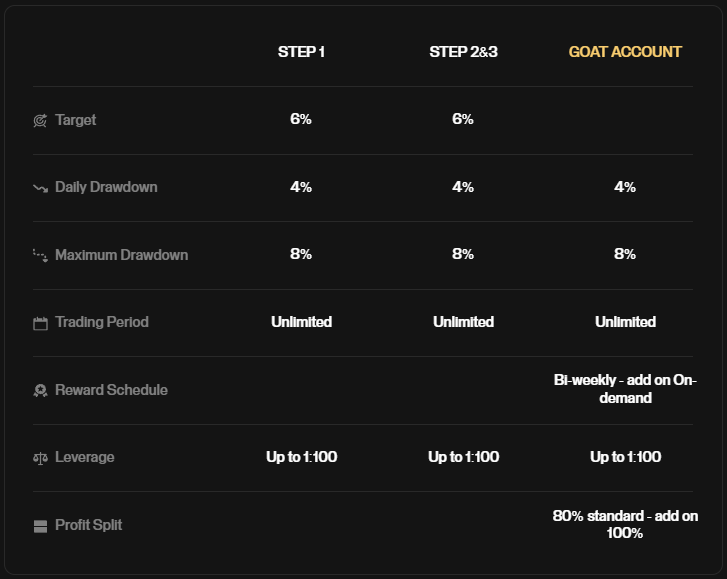This screenshot has height=579, width=727.
Task: Click the Profit Split row label
Action: [x=89, y=525]
